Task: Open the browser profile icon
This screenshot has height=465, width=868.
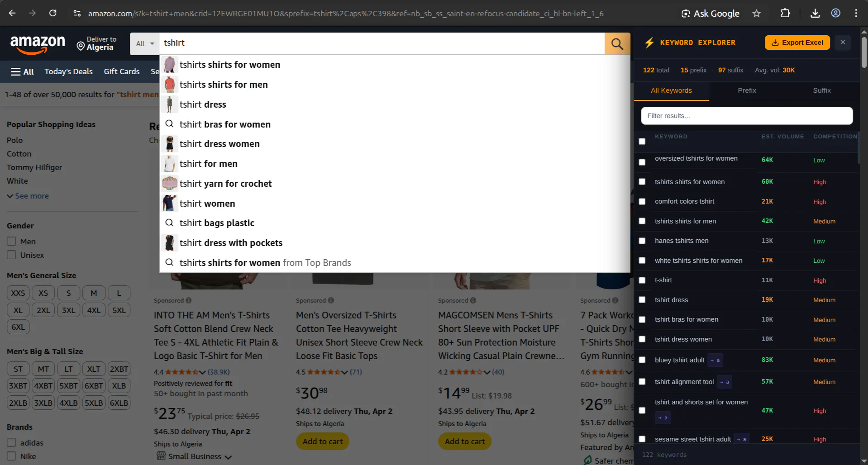Action: [836, 13]
